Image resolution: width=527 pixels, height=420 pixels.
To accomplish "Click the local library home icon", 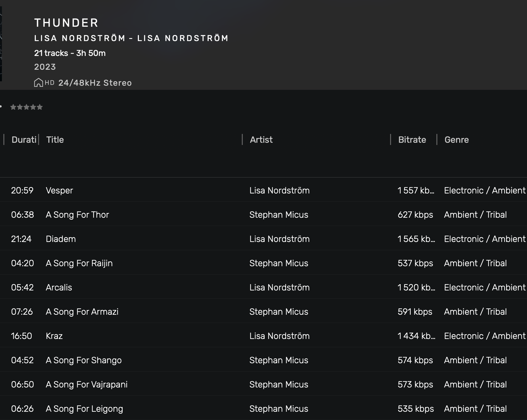I will tap(38, 83).
